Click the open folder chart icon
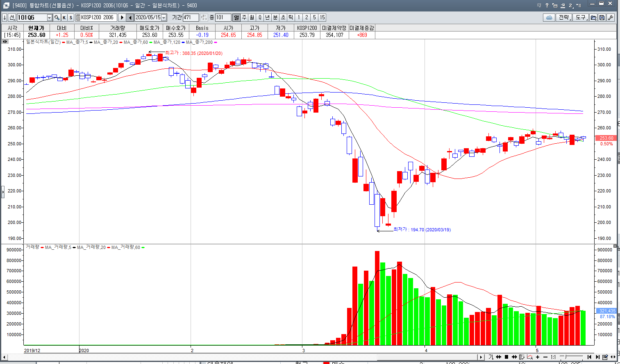The height and width of the screenshot is (364, 620). 593,18
